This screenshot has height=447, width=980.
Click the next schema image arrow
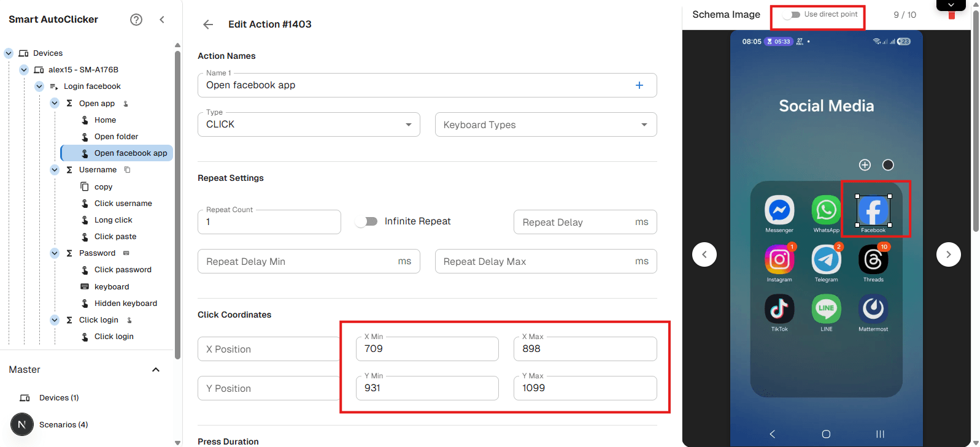pos(948,254)
